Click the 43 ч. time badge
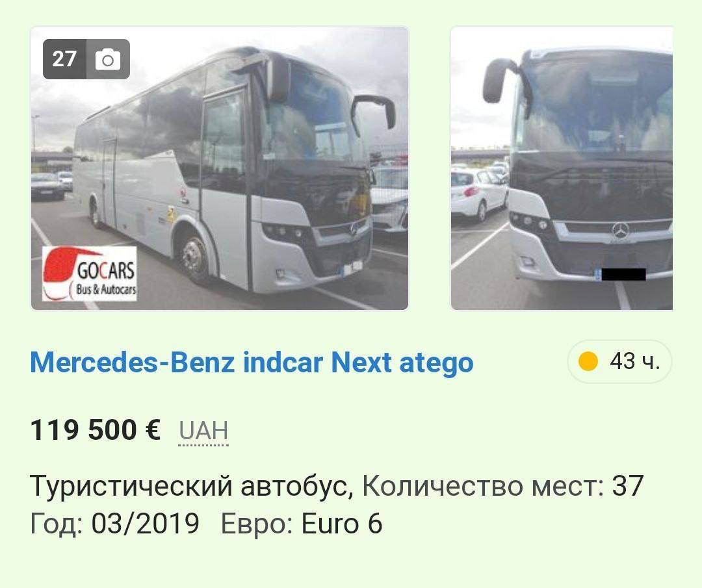Viewport: 702px width, 588px height. (x=620, y=361)
